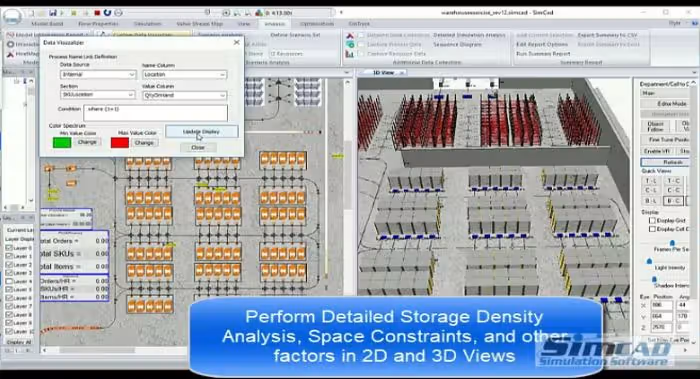This screenshot has width=700, height=379.
Task: Click the red Stop simulation icon
Action: (x=97, y=13)
